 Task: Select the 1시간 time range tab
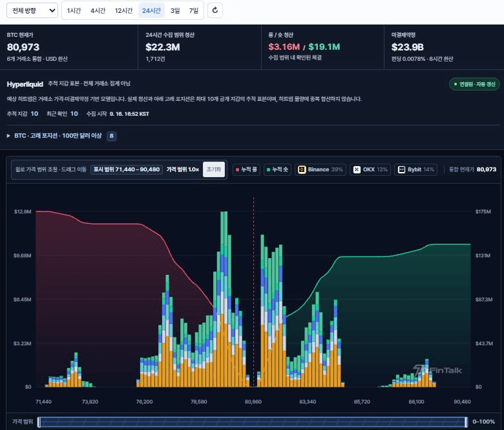74,10
